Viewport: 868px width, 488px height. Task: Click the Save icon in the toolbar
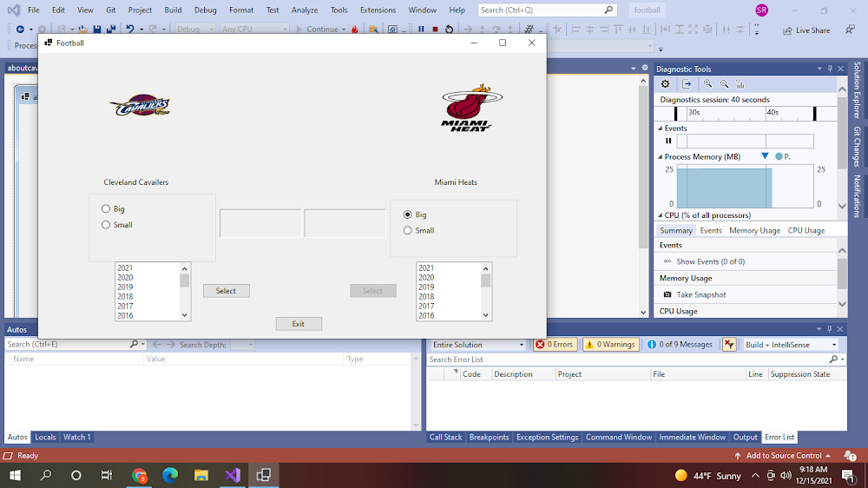(x=97, y=30)
